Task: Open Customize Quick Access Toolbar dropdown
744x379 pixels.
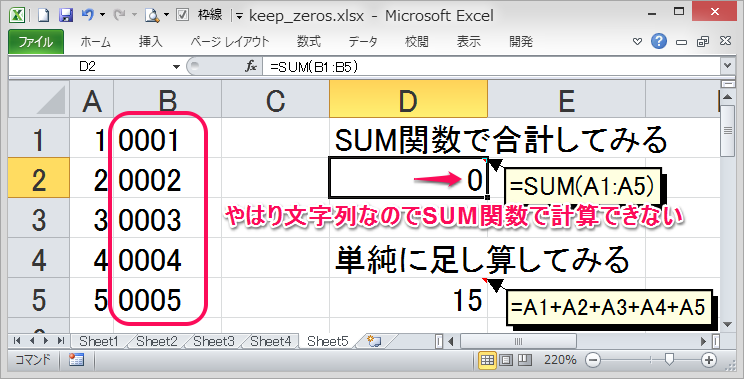Action: pos(239,16)
